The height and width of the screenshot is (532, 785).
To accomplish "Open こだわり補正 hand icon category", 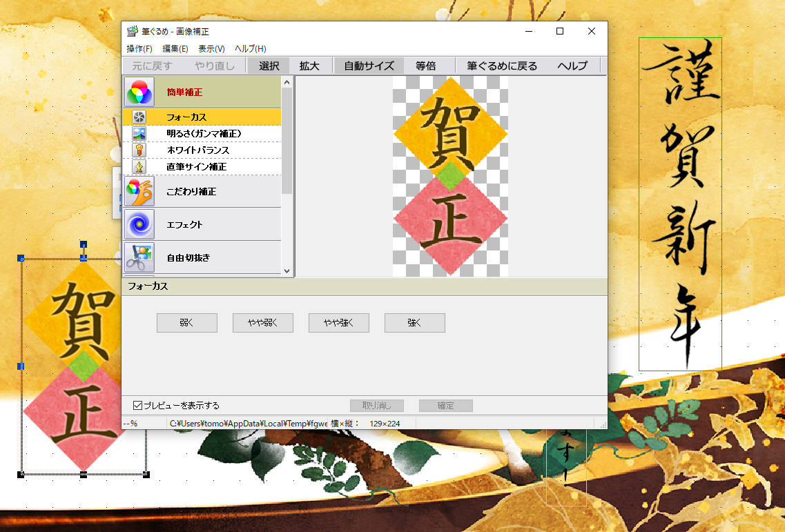I will [139, 191].
